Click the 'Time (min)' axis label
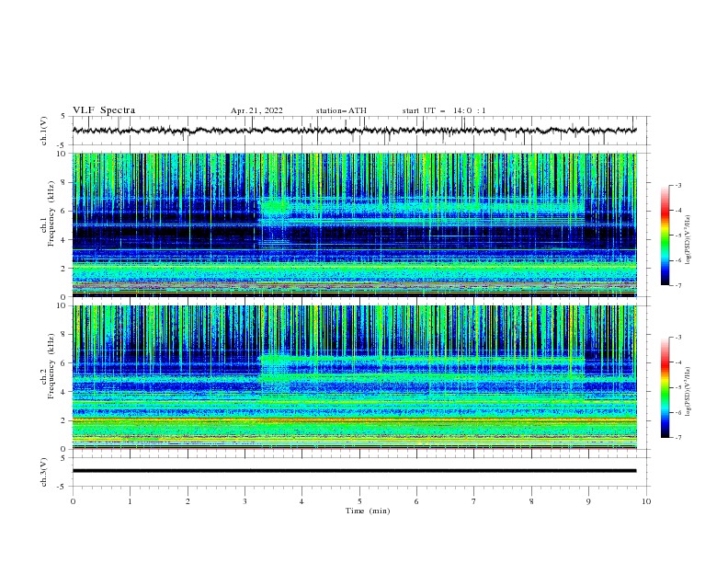Screen dimensions: 728x563 point(368,511)
